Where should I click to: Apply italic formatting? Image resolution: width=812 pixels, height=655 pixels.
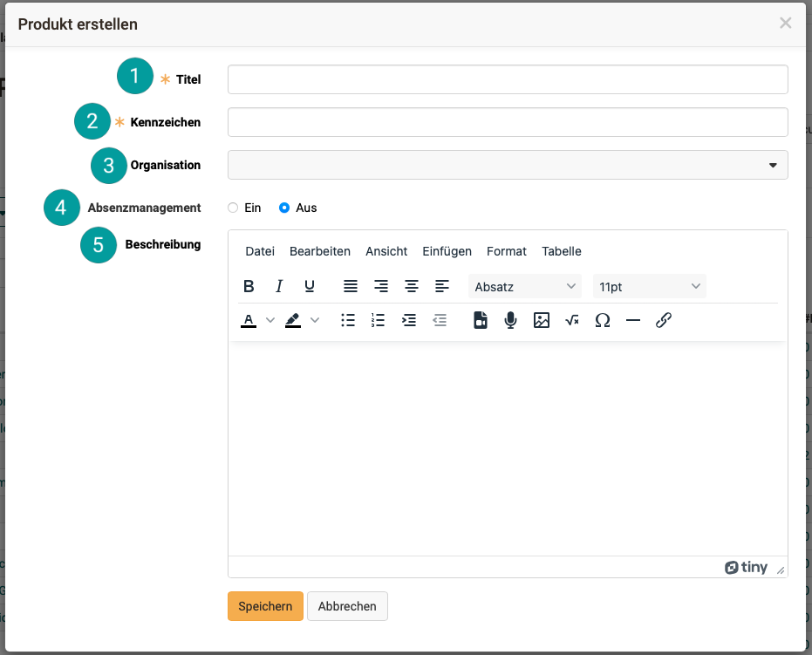click(279, 286)
